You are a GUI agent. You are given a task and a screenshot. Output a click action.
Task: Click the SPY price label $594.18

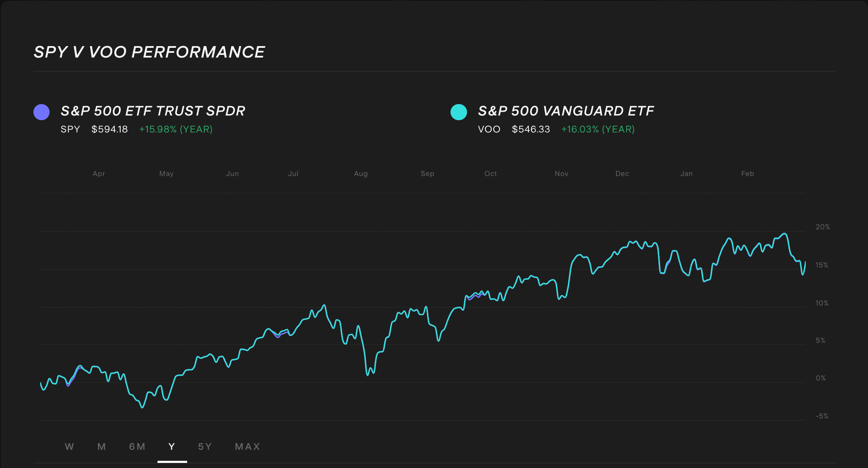[x=110, y=129]
